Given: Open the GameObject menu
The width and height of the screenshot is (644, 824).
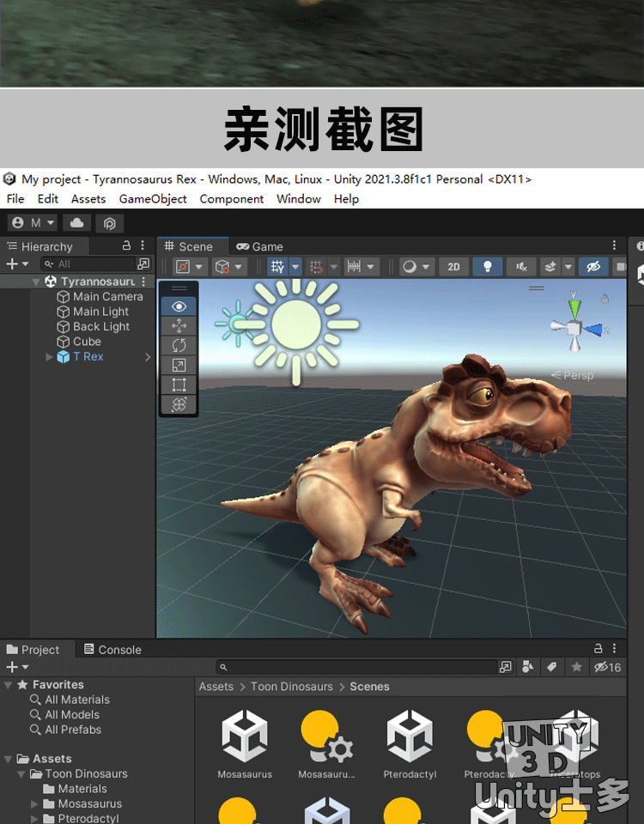Looking at the screenshot, I should (x=152, y=199).
